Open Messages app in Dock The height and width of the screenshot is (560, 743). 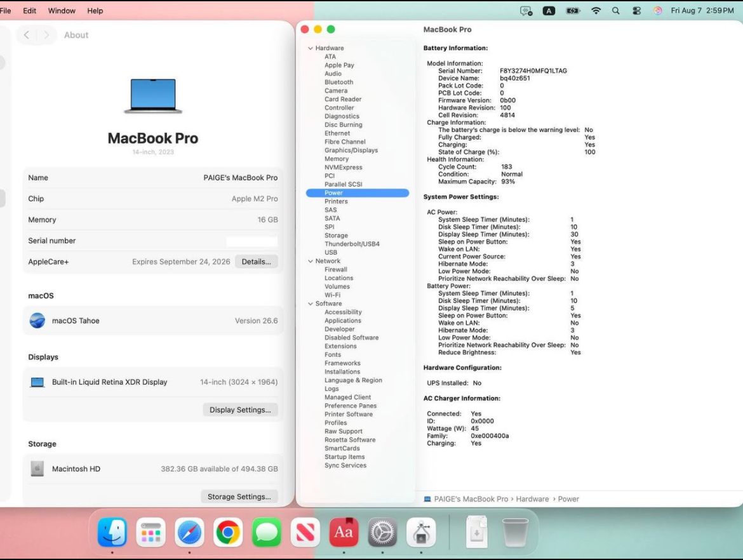point(267,533)
